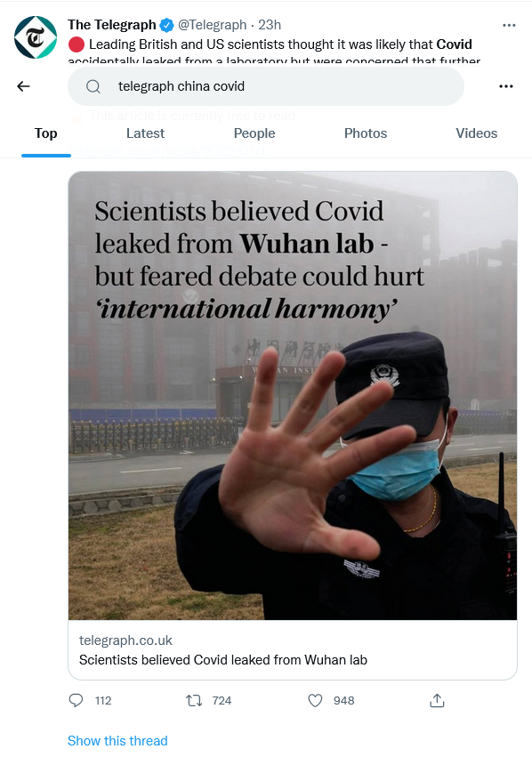Open The Telegraph profile avatar
This screenshot has height=757, width=532.
(x=36, y=37)
